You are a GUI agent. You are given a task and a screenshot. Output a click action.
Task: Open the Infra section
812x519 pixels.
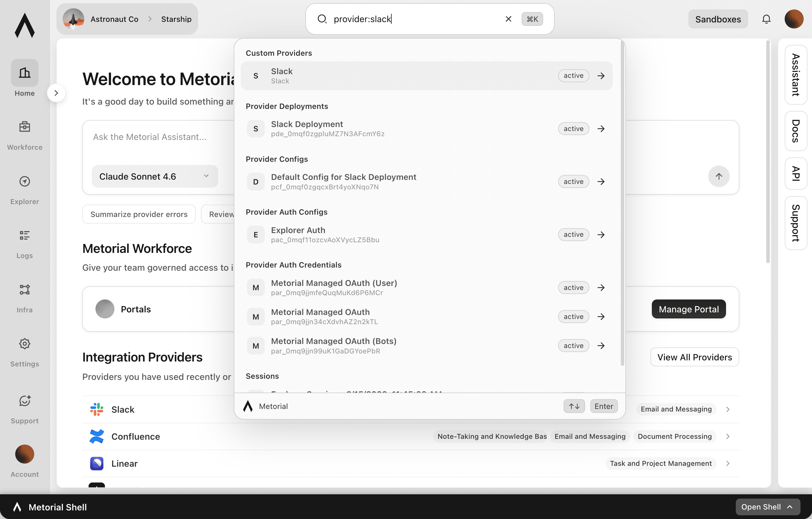tap(25, 298)
